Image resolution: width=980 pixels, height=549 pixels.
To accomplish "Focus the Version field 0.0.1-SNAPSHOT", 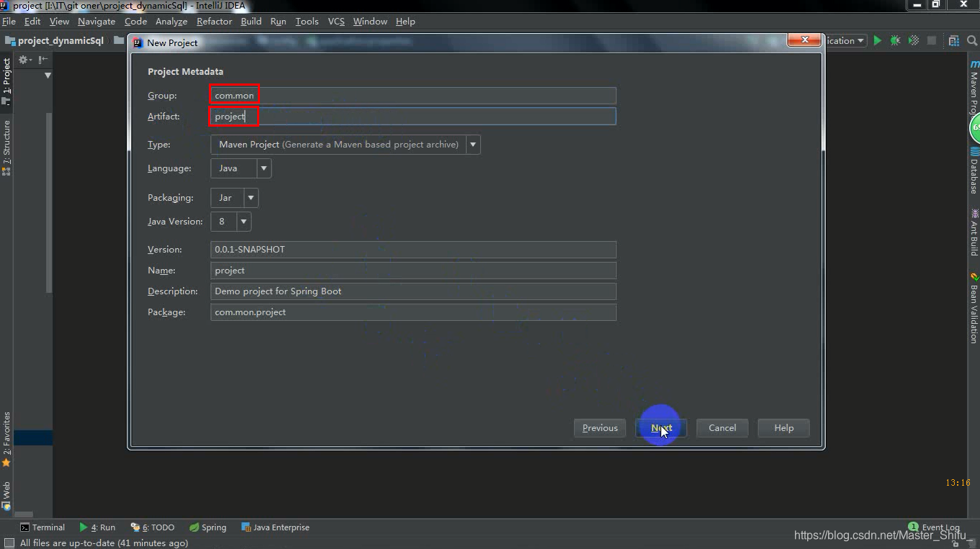I will 413,250.
